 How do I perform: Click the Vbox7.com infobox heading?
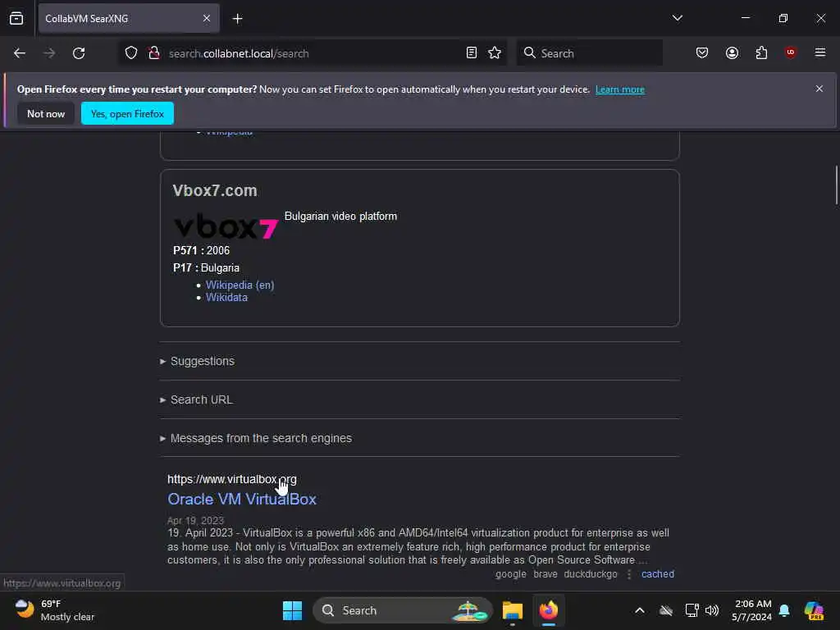[x=215, y=190]
